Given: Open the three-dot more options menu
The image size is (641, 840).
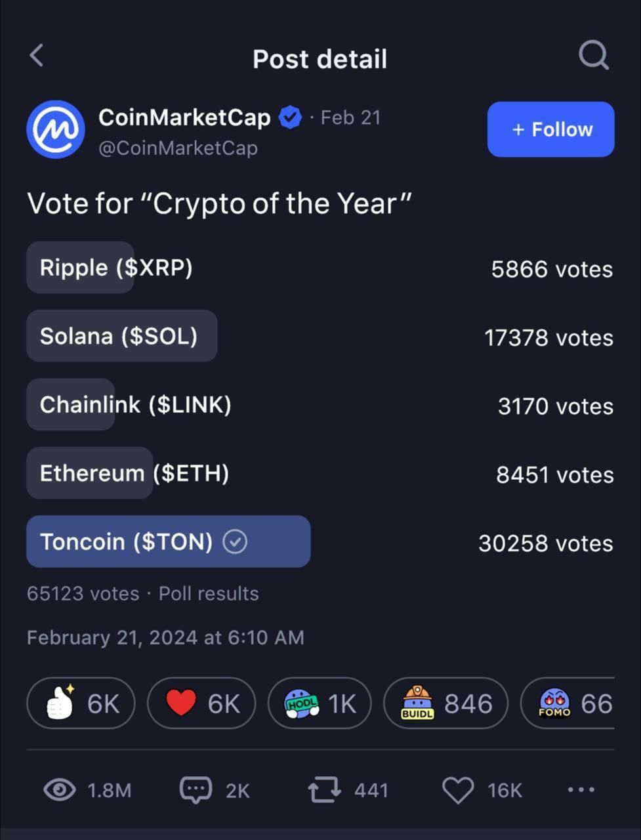Looking at the screenshot, I should click(x=581, y=789).
